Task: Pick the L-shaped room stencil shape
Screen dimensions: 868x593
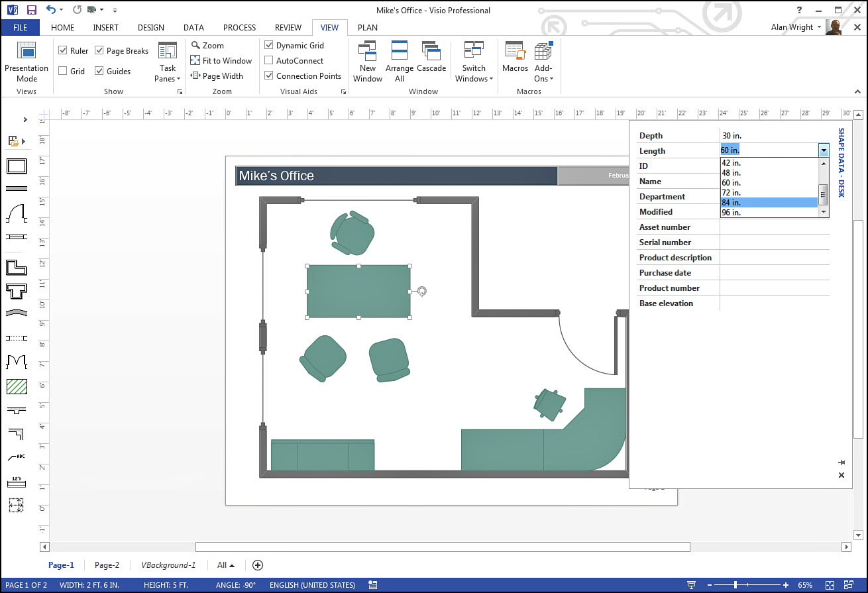Action: (x=17, y=267)
